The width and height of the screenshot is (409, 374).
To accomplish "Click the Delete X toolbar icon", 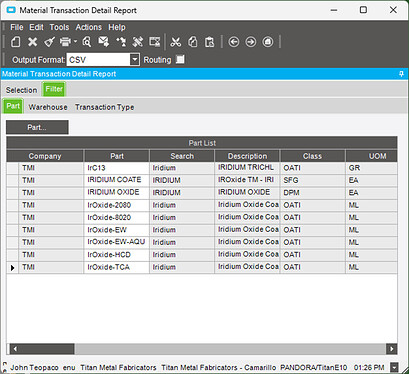I will [x=32, y=42].
